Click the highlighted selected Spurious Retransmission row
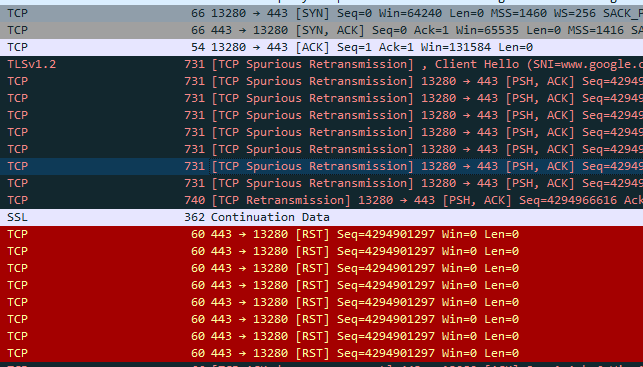The width and height of the screenshot is (643, 367). [322, 166]
